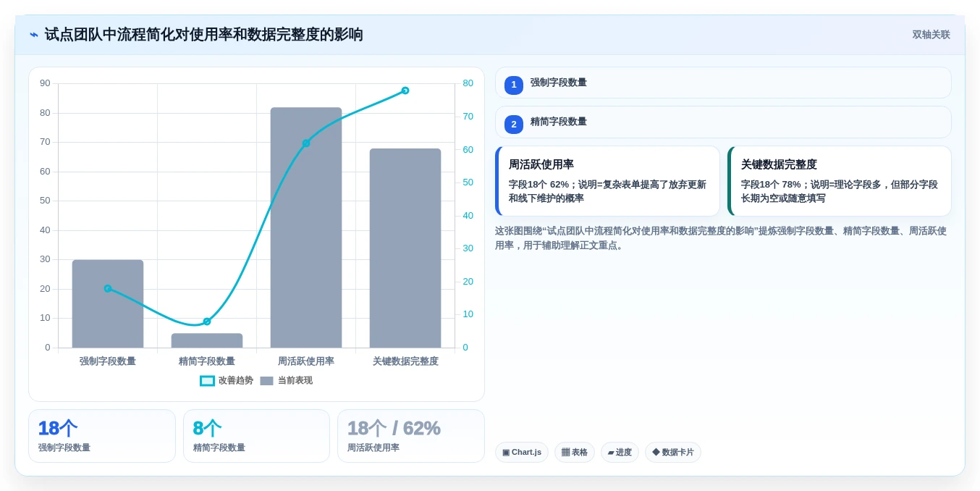980x491 pixels.
Task: Click line point above 强制字段数量 bar
Action: click(108, 288)
